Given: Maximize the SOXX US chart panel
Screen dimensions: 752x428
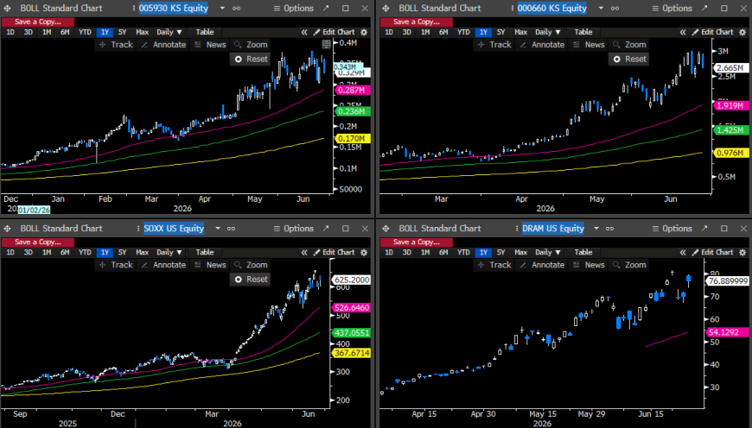Looking at the screenshot, I should [x=345, y=228].
